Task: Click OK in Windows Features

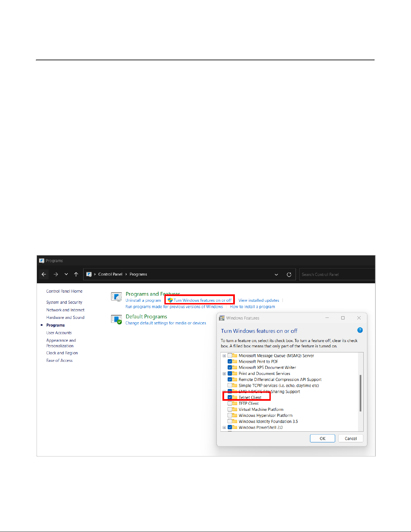Action: (322, 439)
